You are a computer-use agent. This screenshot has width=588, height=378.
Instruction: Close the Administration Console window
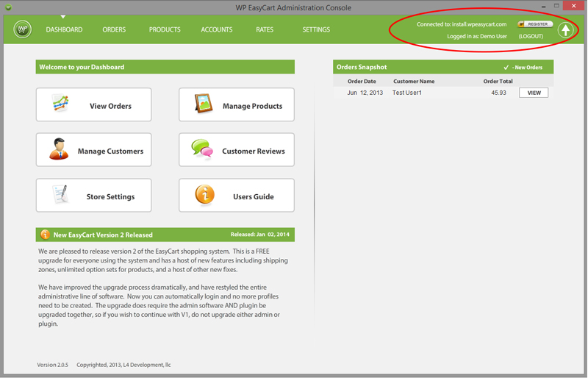click(x=574, y=6)
